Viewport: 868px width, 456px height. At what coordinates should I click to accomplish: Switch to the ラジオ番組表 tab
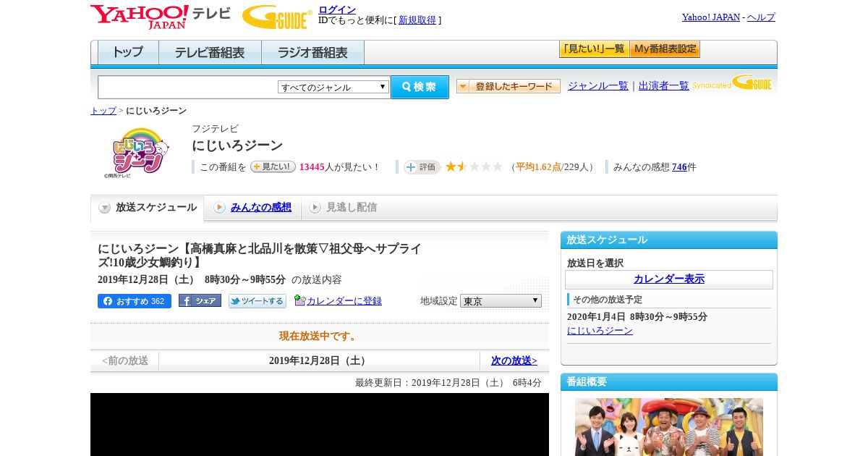tap(312, 53)
